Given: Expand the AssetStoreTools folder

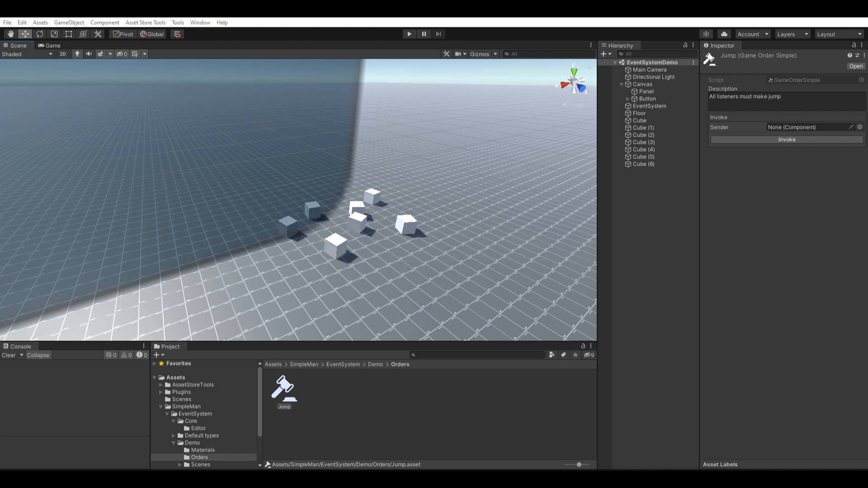Looking at the screenshot, I should tap(160, 385).
